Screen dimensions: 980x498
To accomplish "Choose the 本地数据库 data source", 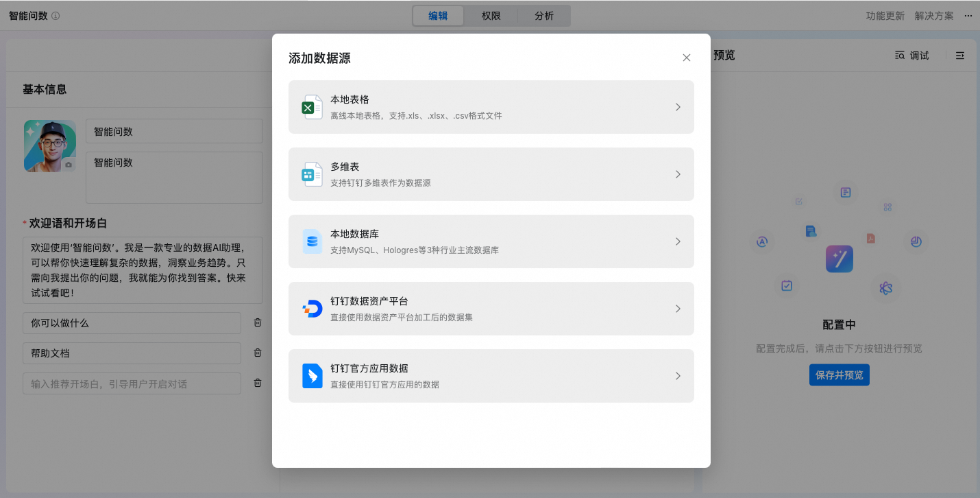I will point(491,241).
